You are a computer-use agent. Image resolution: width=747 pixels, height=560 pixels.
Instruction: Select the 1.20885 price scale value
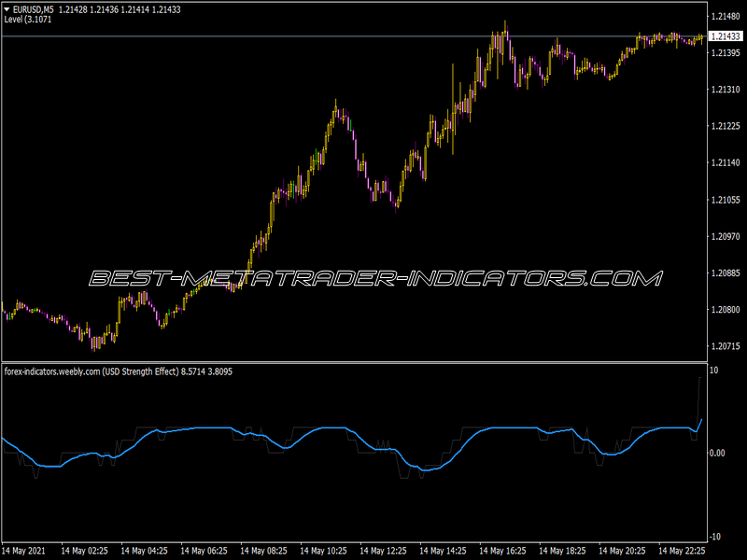pos(726,273)
